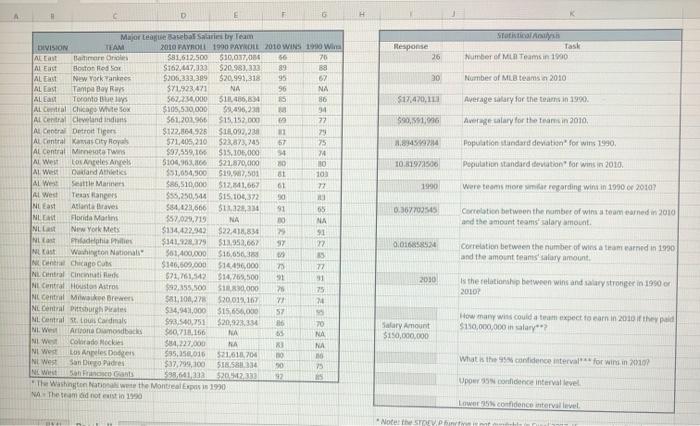Click the 1990 PAYROLL header cell
The width and height of the screenshot is (700, 426).
coord(235,47)
